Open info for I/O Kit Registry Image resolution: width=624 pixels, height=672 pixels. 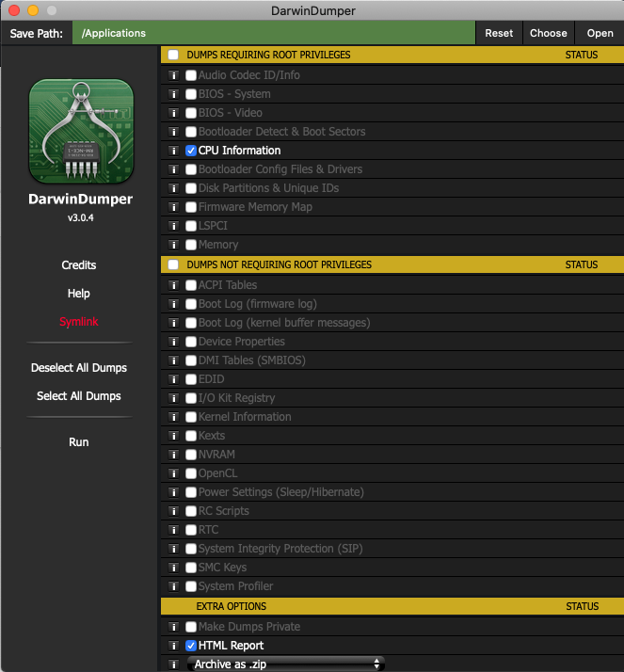(173, 398)
